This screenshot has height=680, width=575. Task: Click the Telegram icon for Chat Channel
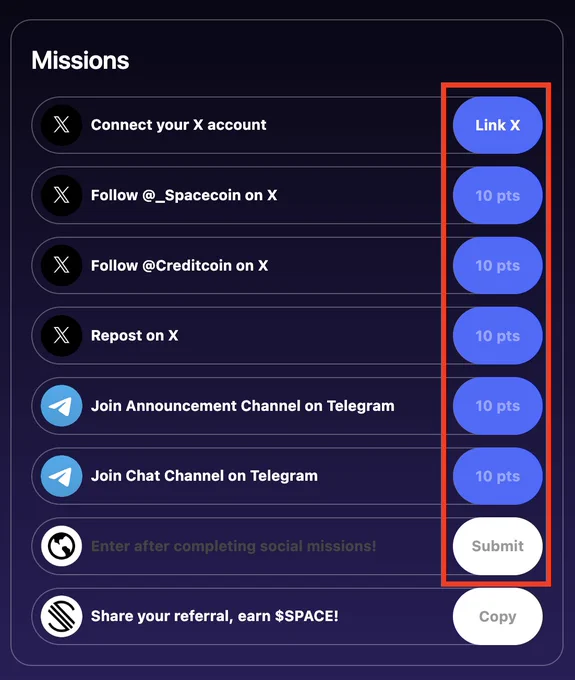62,476
